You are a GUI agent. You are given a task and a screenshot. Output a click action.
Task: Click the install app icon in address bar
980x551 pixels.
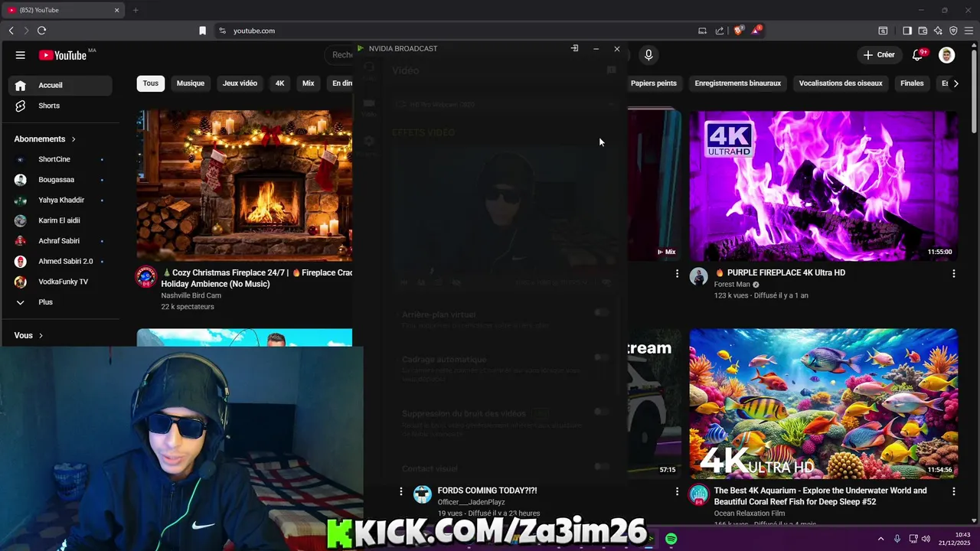[x=702, y=31]
